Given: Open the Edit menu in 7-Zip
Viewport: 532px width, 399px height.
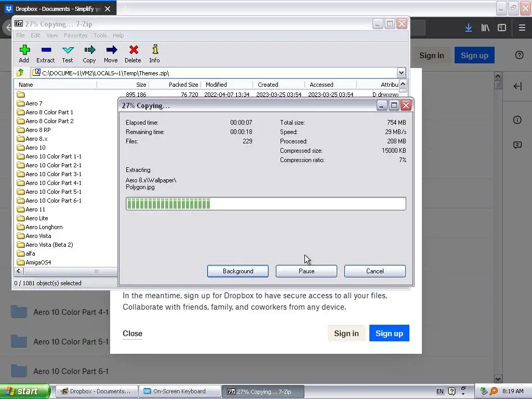Looking at the screenshot, I should [x=35, y=35].
